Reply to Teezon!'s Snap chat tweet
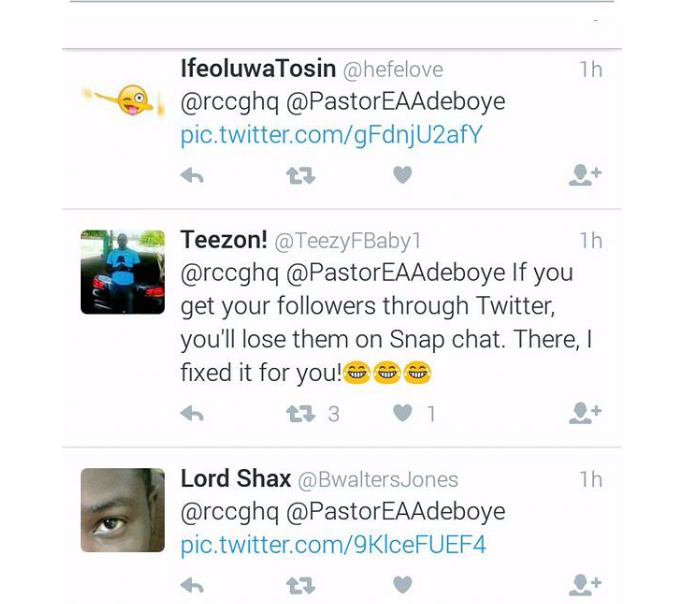 (x=192, y=413)
